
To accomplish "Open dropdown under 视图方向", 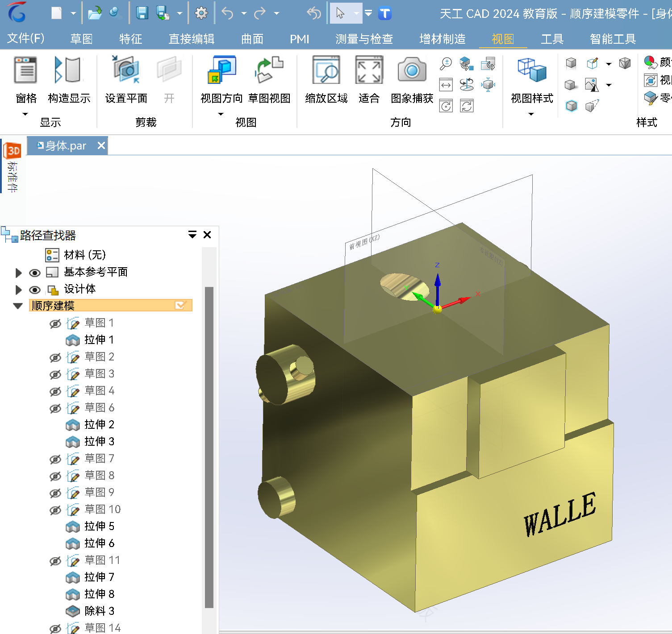I will pyautogui.click(x=221, y=114).
